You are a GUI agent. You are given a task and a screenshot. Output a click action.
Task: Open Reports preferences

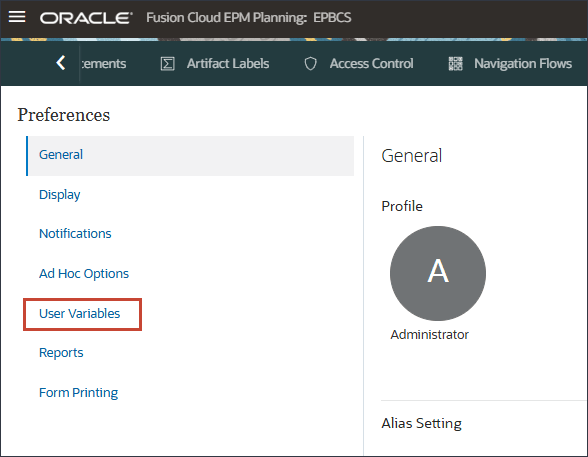[x=61, y=353]
